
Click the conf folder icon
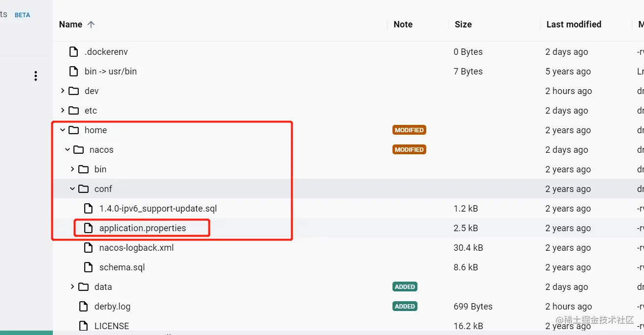pyautogui.click(x=84, y=189)
